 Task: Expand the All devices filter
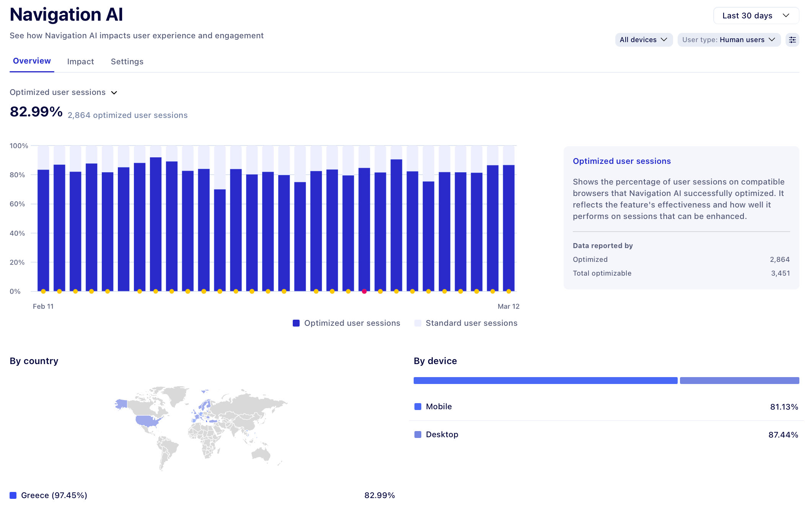(x=644, y=40)
